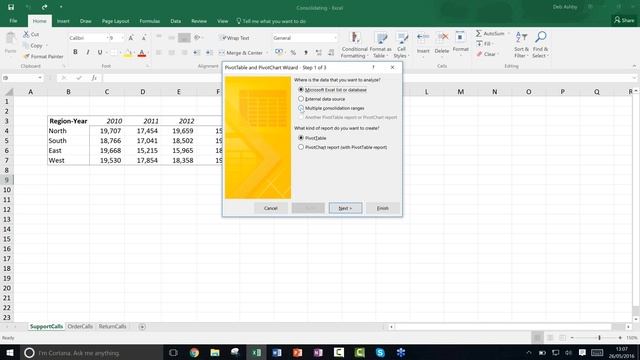Open the General number format dropdown
The image size is (640, 360).
tap(335, 38)
